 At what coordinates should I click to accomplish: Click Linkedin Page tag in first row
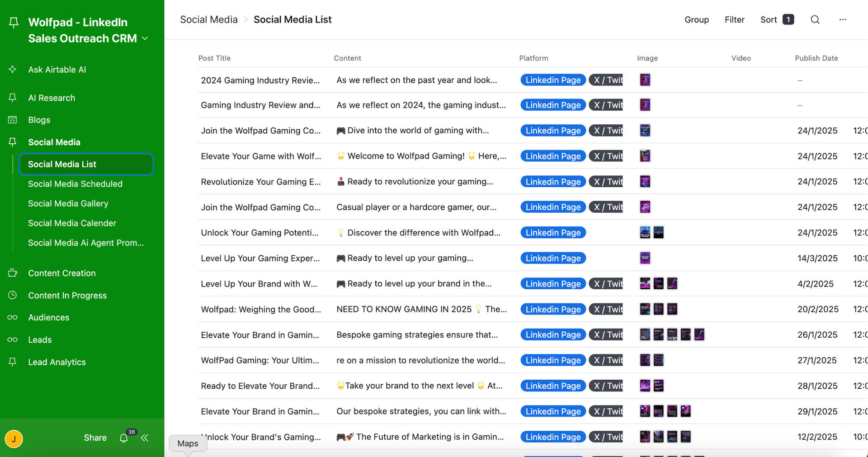pyautogui.click(x=552, y=80)
